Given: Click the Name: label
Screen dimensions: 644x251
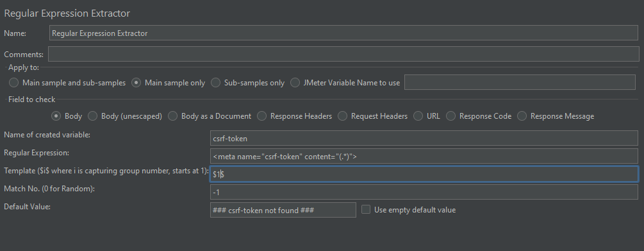Looking at the screenshot, I should click(x=15, y=33).
